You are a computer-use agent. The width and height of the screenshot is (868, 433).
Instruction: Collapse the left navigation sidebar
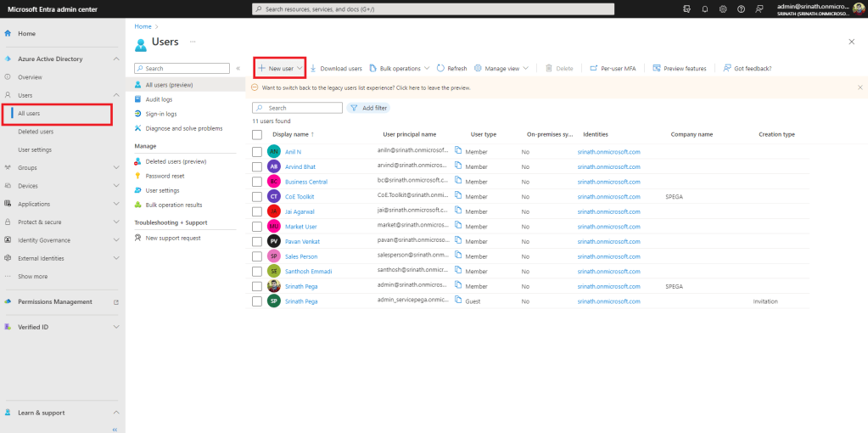[115, 429]
